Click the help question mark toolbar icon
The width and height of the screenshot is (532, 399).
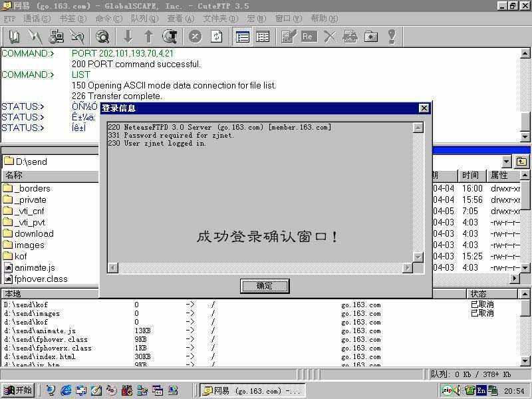tap(392, 37)
